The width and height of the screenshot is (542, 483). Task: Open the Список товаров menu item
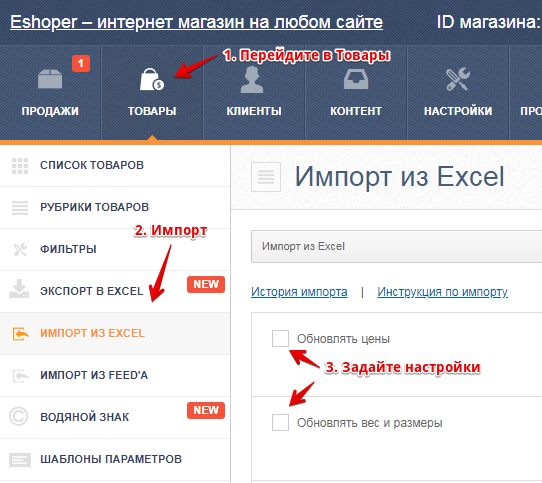point(115,166)
